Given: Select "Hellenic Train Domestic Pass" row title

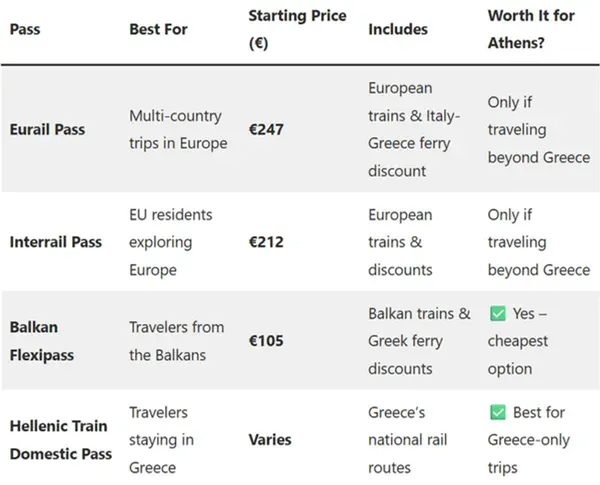Looking at the screenshot, I should click(59, 439).
